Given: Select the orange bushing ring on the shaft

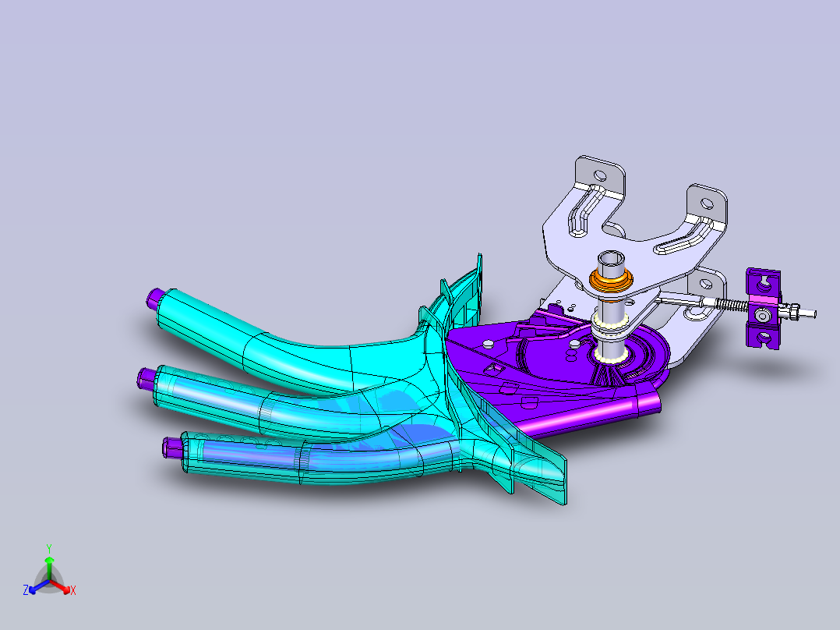Looking at the screenshot, I should coord(611,281).
